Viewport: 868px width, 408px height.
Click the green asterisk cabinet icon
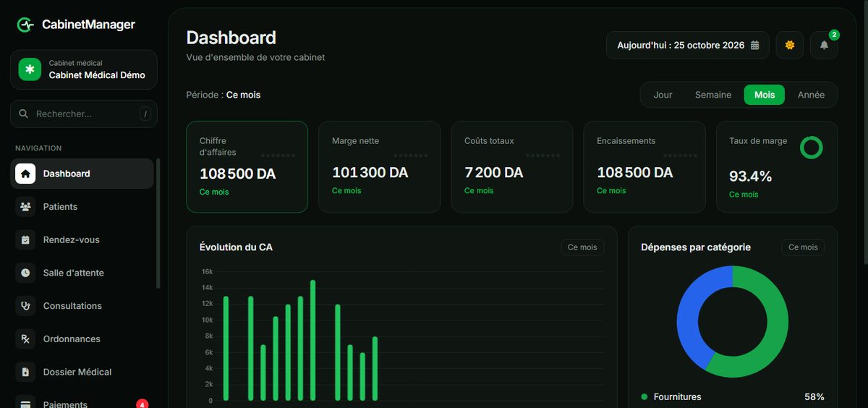(30, 69)
